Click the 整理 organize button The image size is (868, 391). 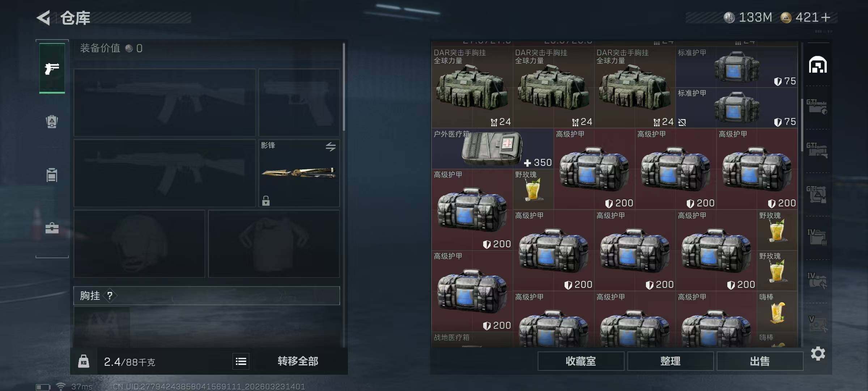670,361
